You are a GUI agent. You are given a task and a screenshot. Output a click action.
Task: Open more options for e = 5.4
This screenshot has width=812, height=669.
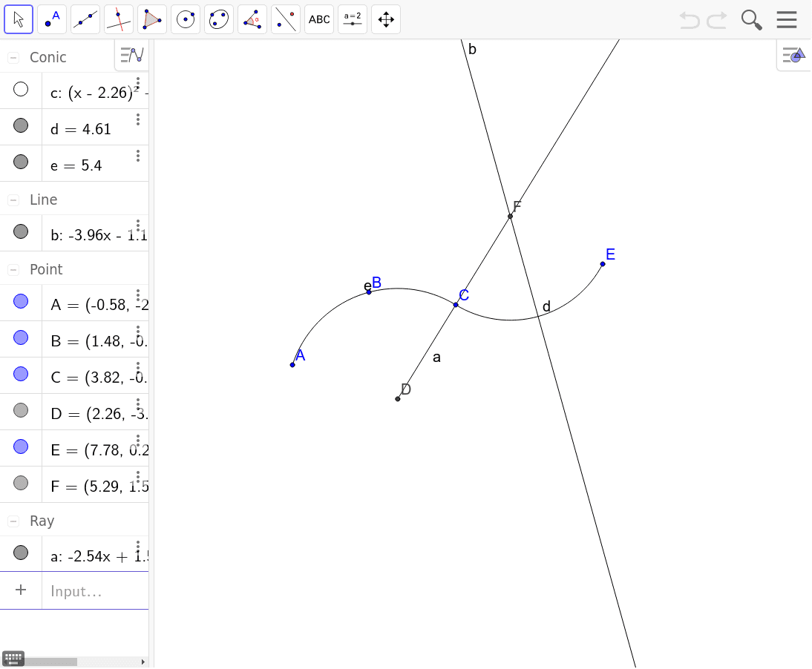[x=138, y=156]
